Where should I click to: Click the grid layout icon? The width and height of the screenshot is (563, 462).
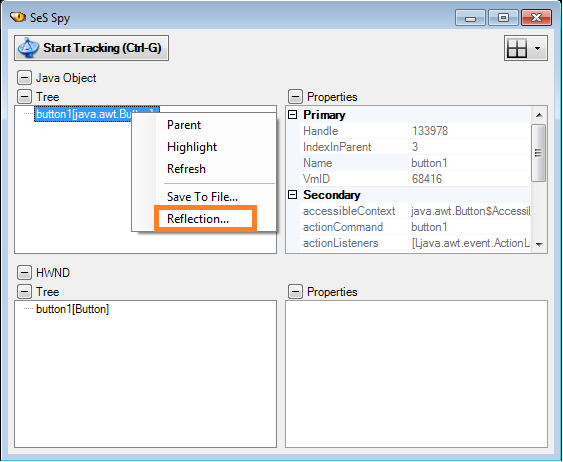tap(517, 48)
